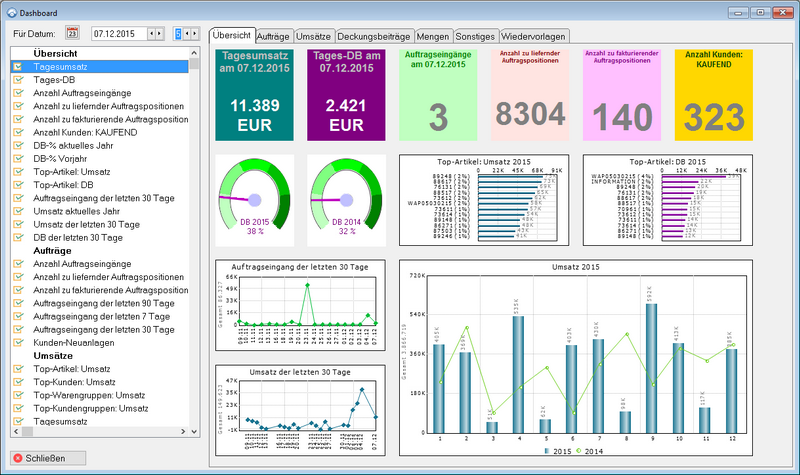Switch to the Aufträge tab

pyautogui.click(x=273, y=35)
